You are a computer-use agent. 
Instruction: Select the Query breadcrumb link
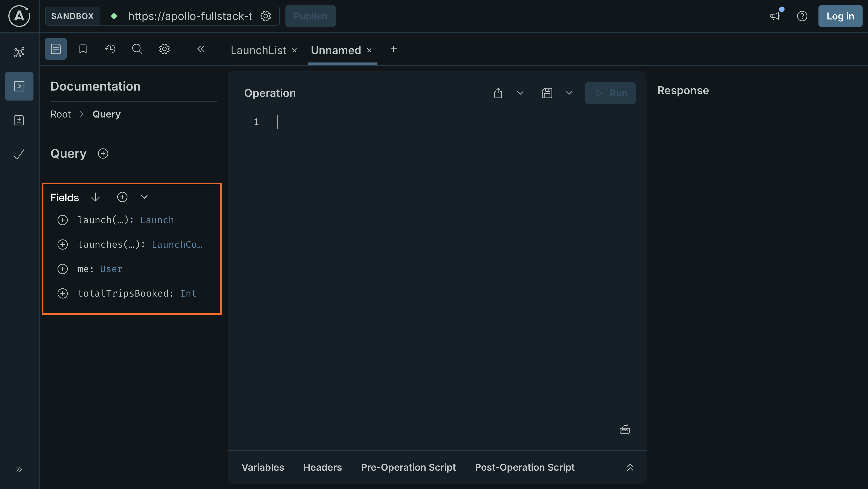click(107, 114)
